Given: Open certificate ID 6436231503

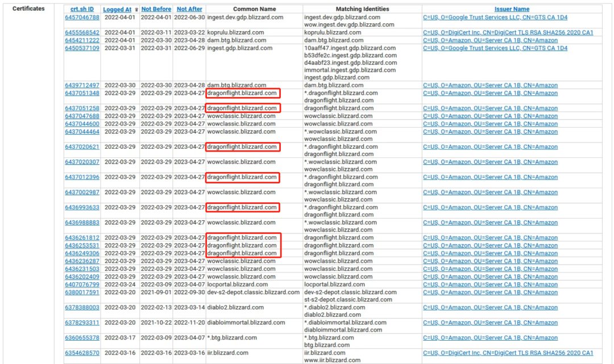Looking at the screenshot, I should 82,269.
